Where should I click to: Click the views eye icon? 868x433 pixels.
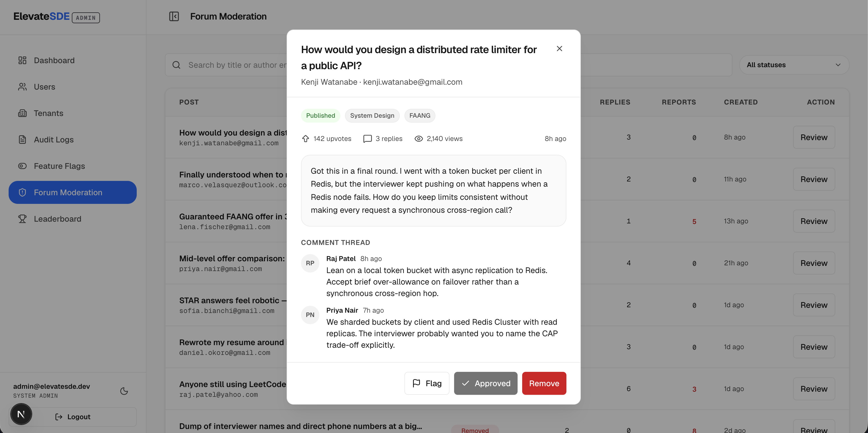tap(418, 138)
